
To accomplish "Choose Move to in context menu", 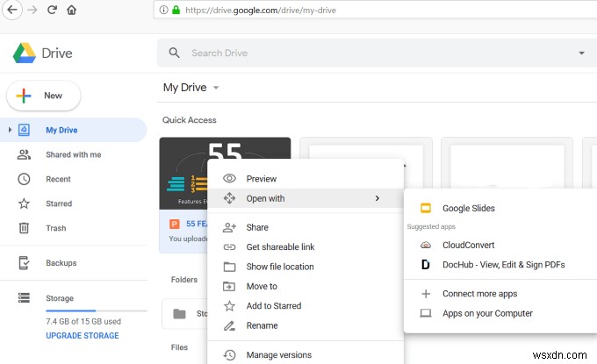I will tap(306, 287).
